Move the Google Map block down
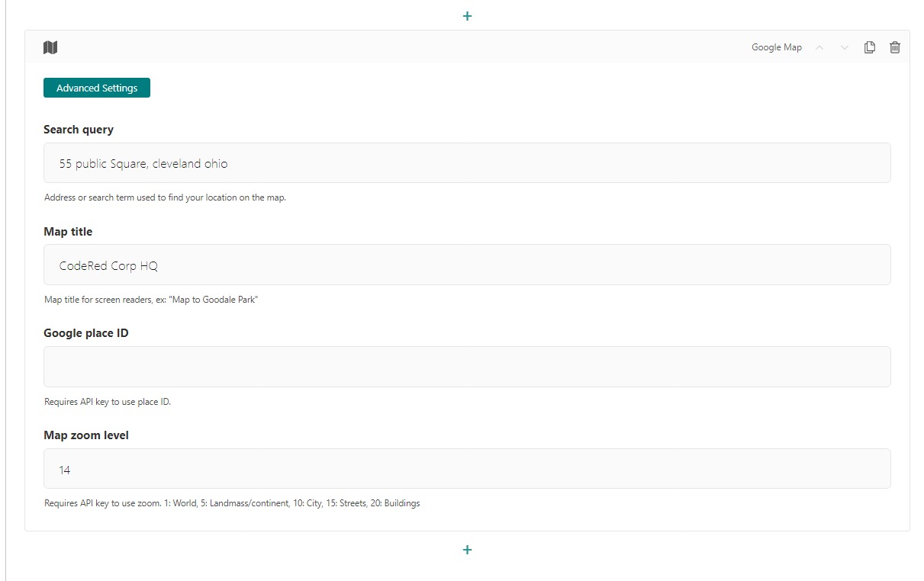The width and height of the screenshot is (924, 581). (x=844, y=47)
